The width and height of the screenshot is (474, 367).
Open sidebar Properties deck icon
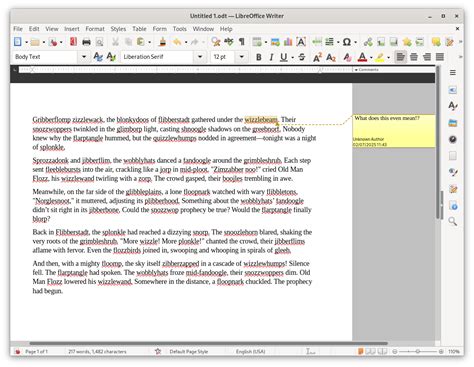click(x=453, y=90)
